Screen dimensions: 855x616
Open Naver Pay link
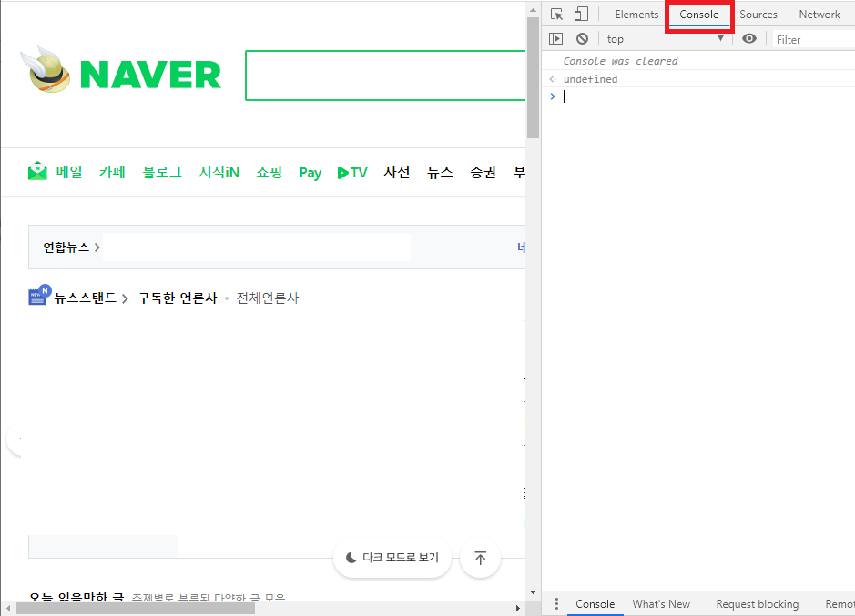(310, 173)
